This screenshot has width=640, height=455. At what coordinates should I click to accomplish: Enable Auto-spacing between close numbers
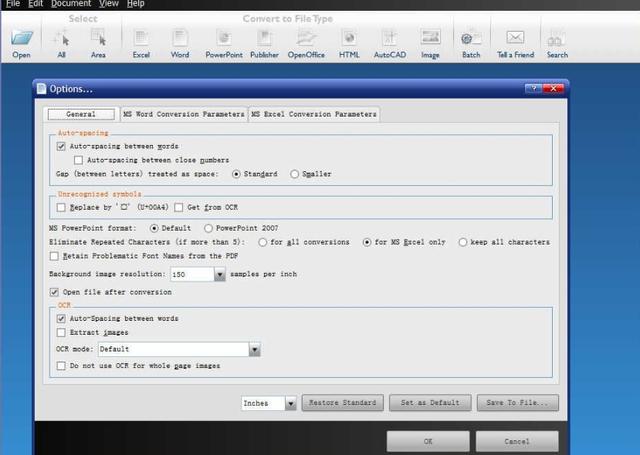tap(78, 160)
